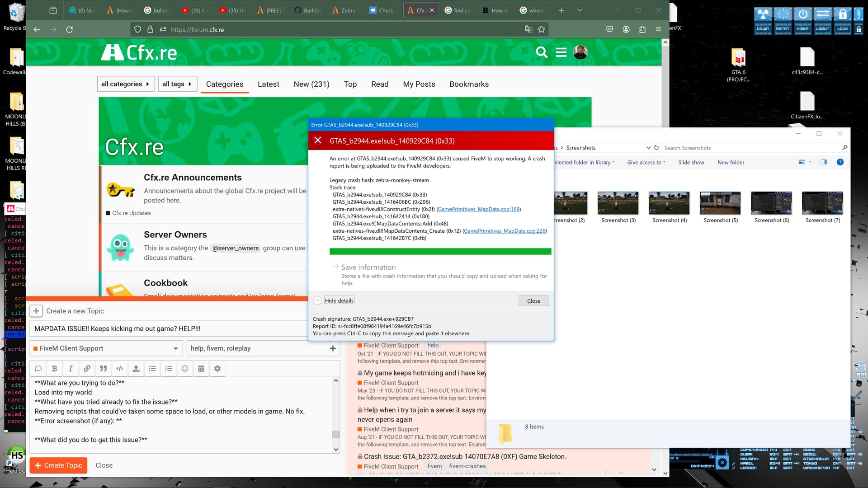Click the upload icon in editor toolbar
Screen dimensions: 868x488
[136, 369]
